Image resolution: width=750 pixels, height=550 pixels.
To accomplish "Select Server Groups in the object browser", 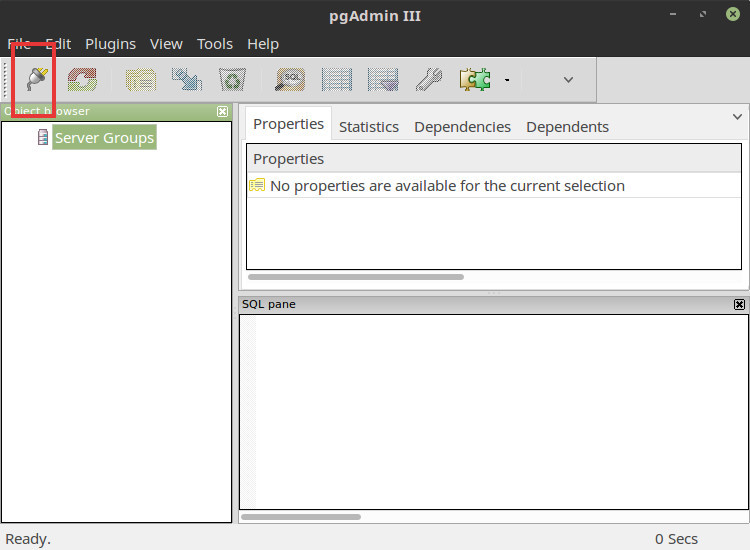I will (104, 138).
